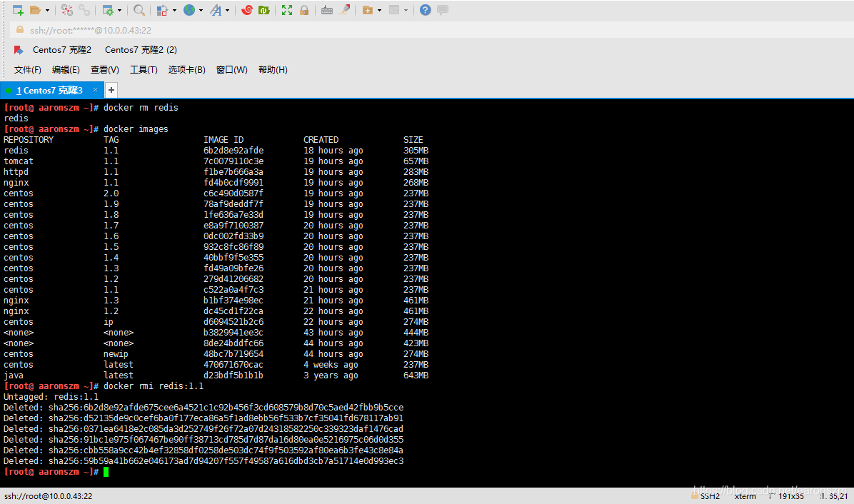Click the 35,21 cursor position indicator

tap(835, 496)
